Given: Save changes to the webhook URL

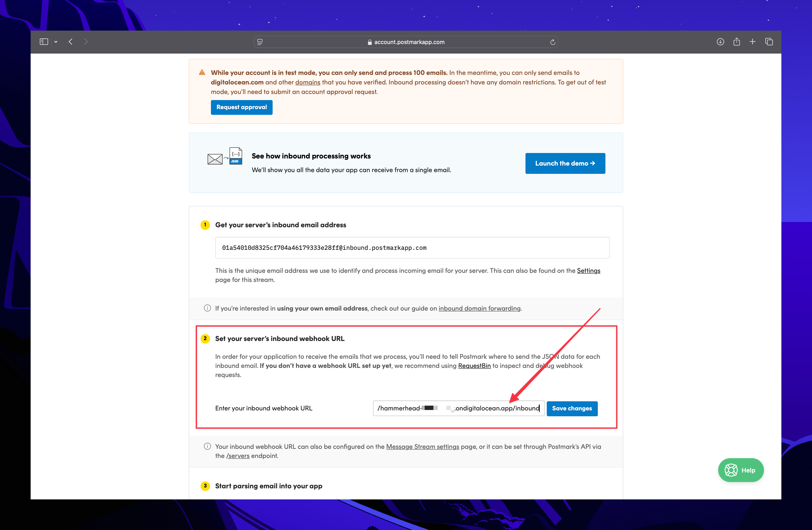Looking at the screenshot, I should [572, 408].
